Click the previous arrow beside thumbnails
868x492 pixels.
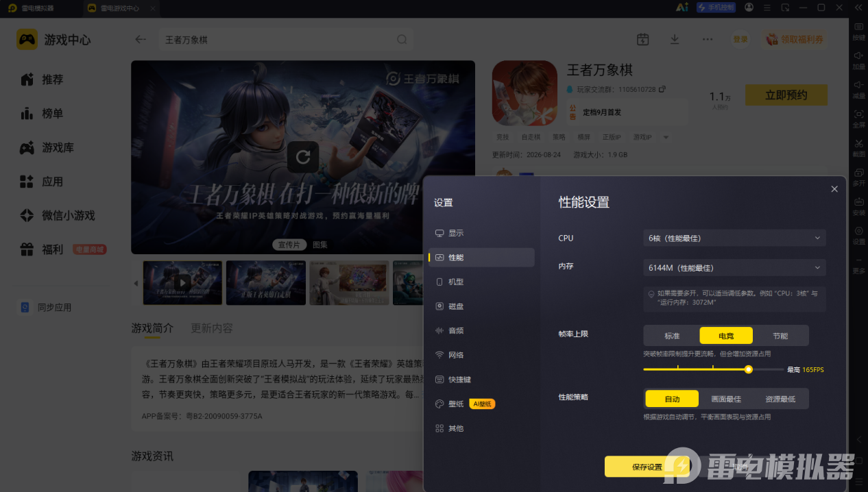tap(136, 283)
